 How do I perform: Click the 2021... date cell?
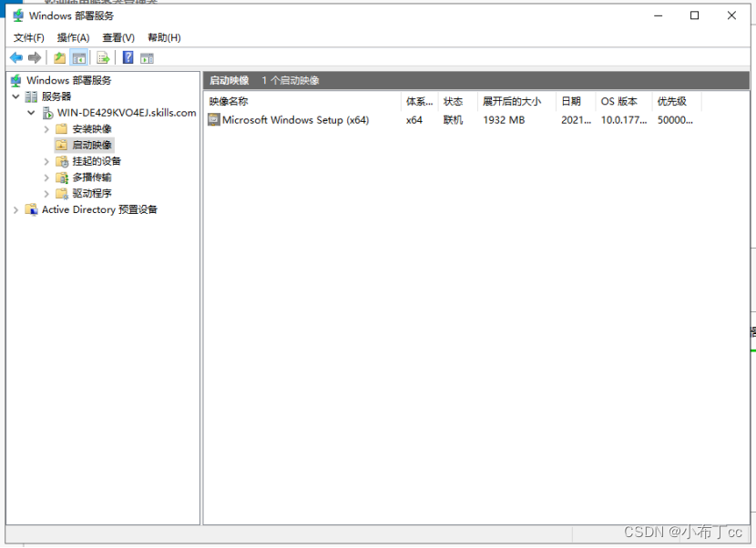pos(577,120)
